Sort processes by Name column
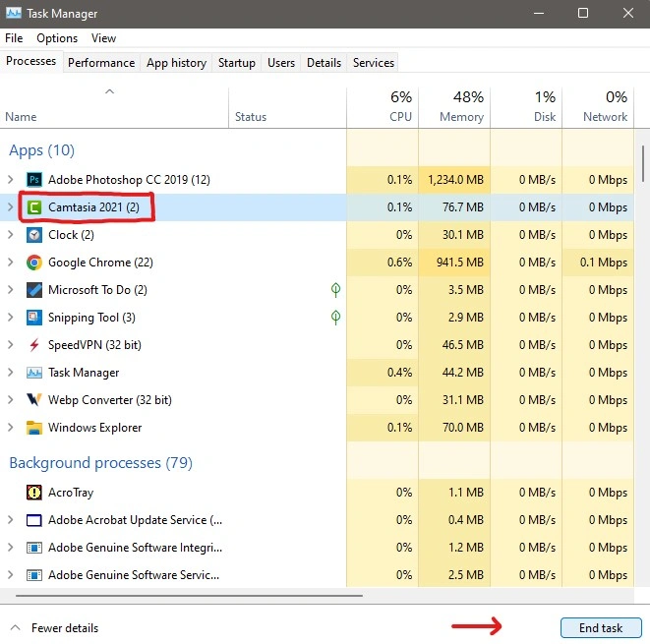Screen dimensions: 650x644 pos(114,108)
